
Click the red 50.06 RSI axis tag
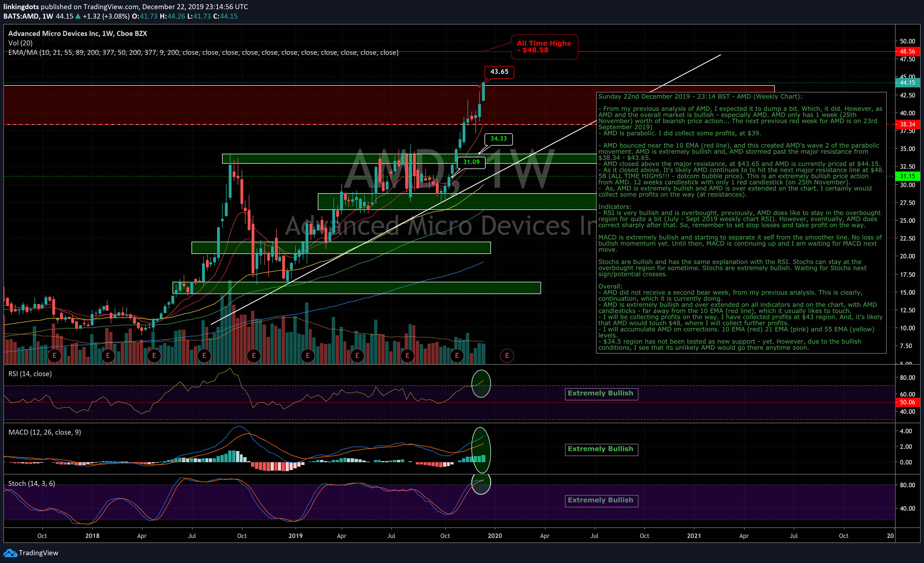(907, 402)
